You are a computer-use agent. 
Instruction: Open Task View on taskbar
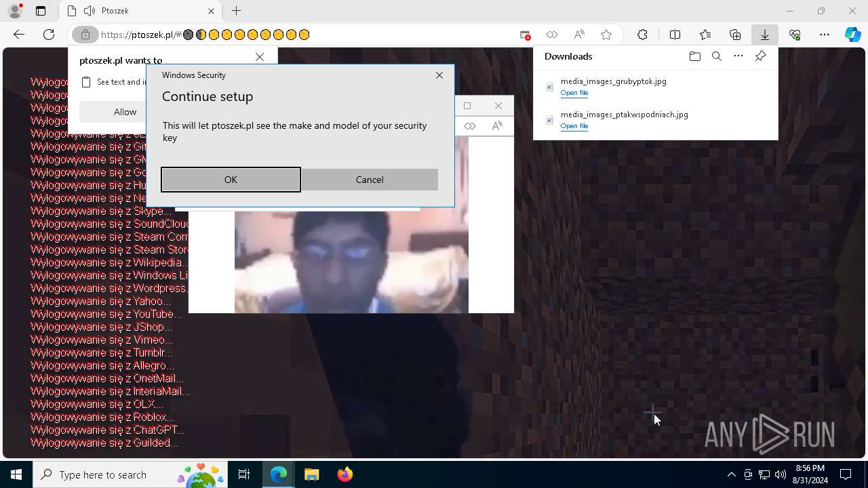click(x=244, y=474)
